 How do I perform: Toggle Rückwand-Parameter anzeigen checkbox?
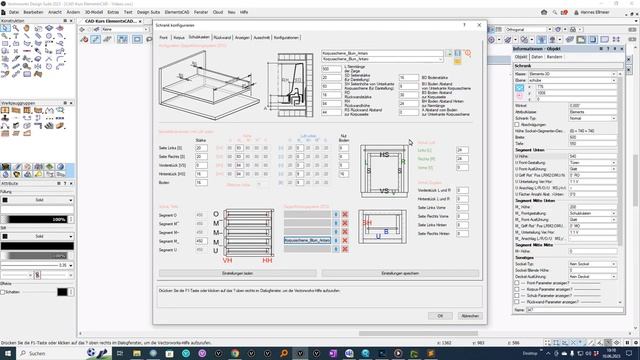click(x=517, y=302)
